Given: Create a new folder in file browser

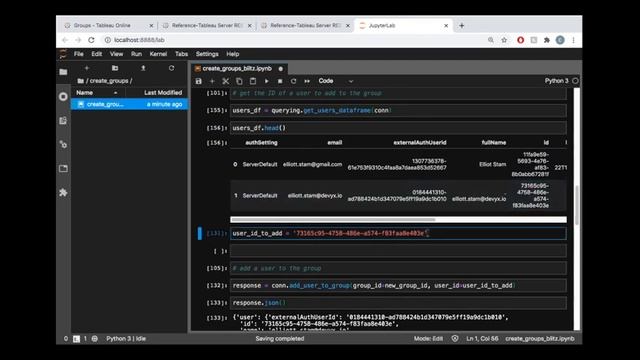Looking at the screenshot, I should click(x=115, y=68).
